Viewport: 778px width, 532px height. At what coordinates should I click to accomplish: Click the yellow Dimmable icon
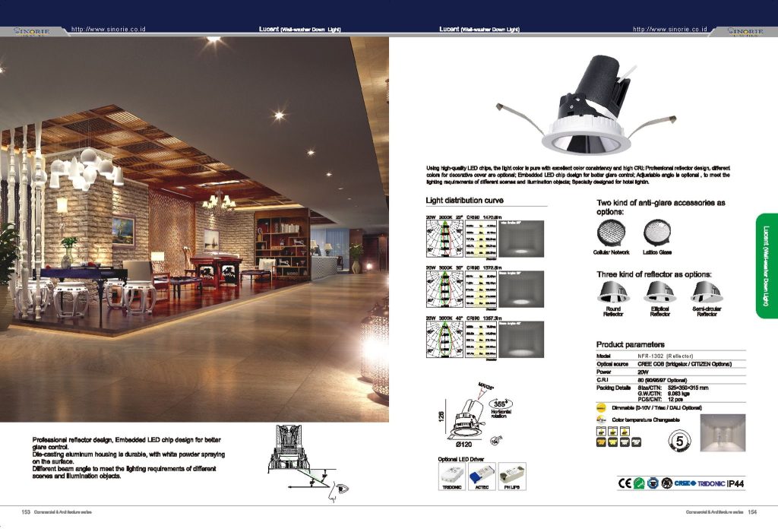pos(602,408)
